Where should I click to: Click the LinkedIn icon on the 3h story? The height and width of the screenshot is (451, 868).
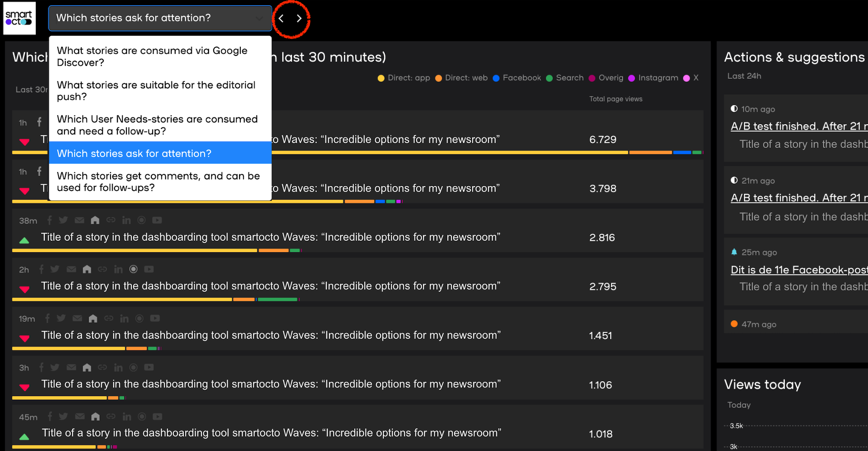coord(118,367)
